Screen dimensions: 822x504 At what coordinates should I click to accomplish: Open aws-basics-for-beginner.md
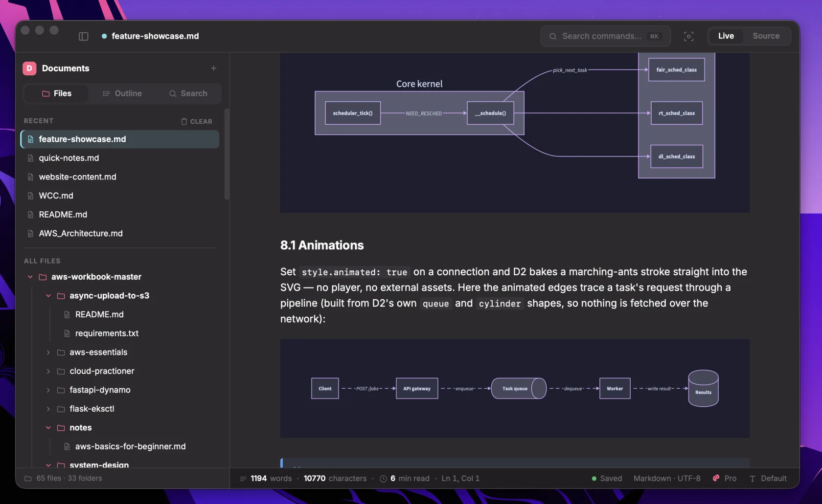[x=130, y=447]
